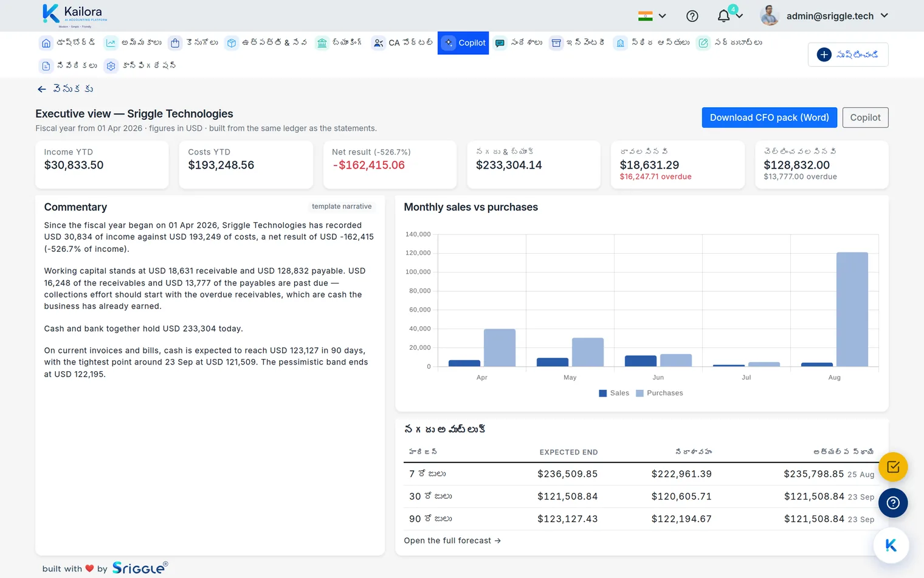Open notifications bell with badge 4
This screenshot has width=924, height=578.
[x=724, y=16]
